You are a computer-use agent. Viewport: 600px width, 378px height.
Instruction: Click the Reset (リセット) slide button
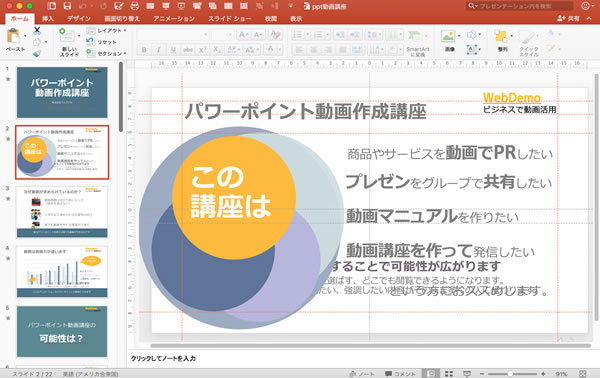pyautogui.click(x=102, y=42)
